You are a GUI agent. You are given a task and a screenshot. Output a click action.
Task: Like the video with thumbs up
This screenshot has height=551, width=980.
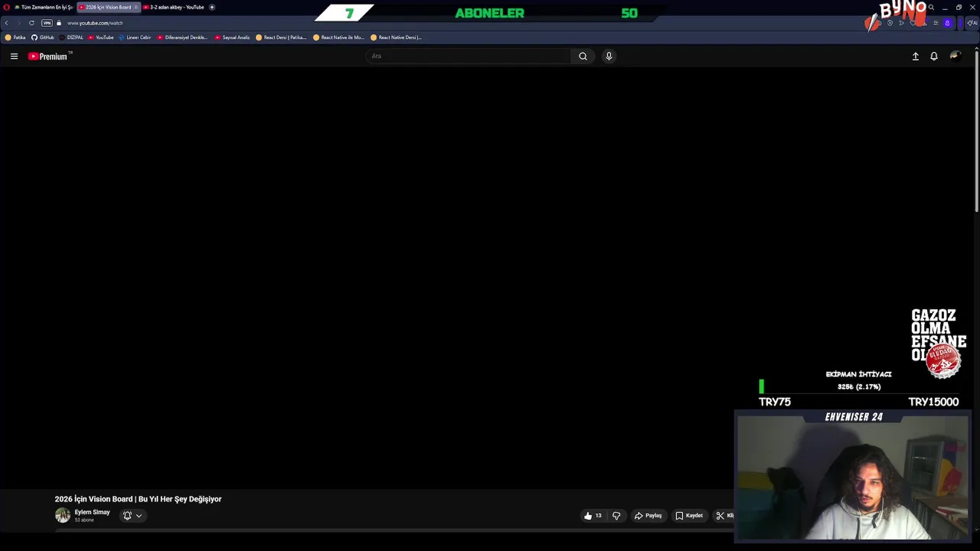[x=593, y=516]
